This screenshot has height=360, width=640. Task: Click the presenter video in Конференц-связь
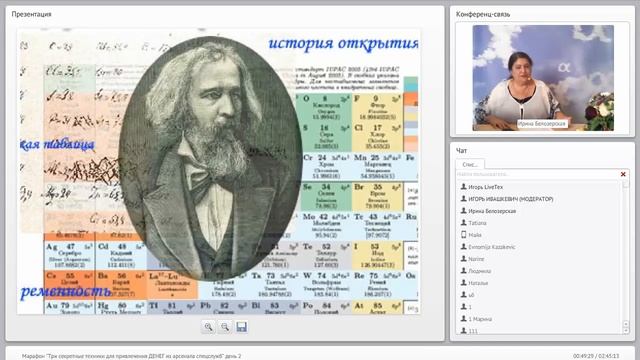click(543, 78)
